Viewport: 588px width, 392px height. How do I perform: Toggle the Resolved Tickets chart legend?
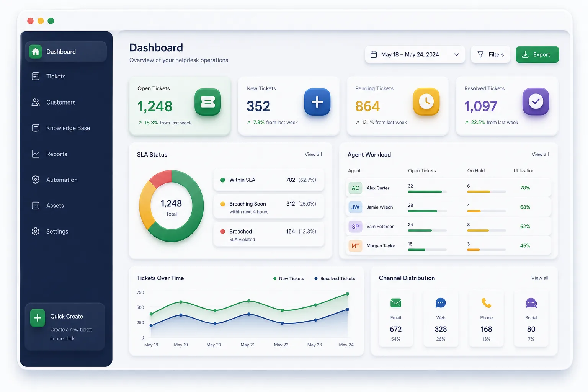pos(335,279)
